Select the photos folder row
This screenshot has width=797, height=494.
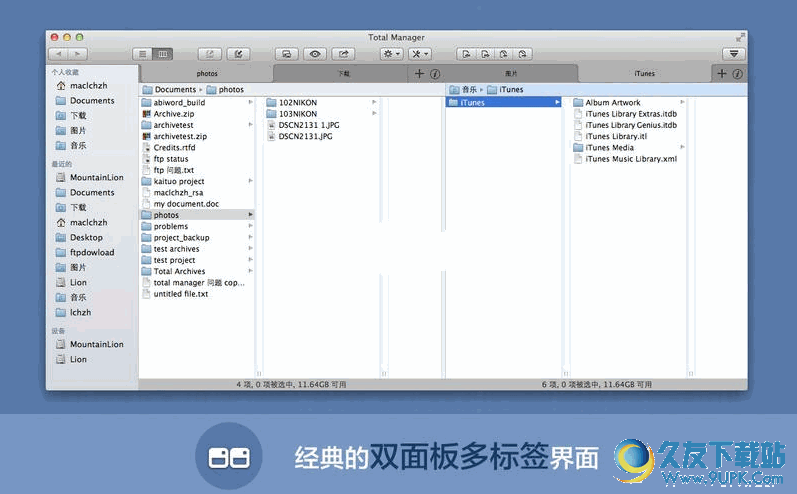(197, 215)
